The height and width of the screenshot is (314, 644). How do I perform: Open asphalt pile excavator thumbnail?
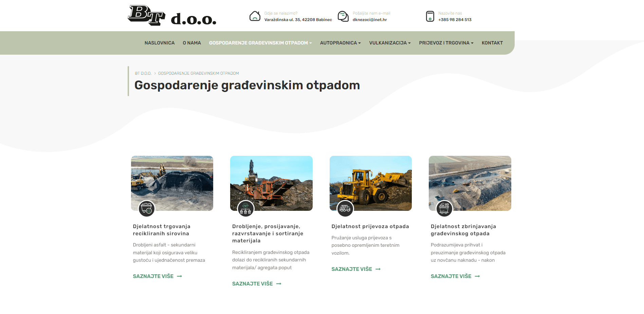[x=172, y=183]
